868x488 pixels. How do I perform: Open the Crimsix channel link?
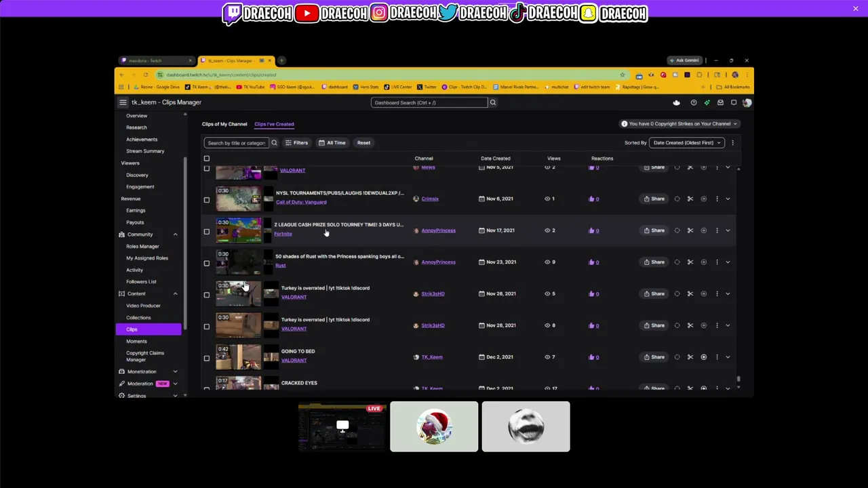(x=430, y=199)
